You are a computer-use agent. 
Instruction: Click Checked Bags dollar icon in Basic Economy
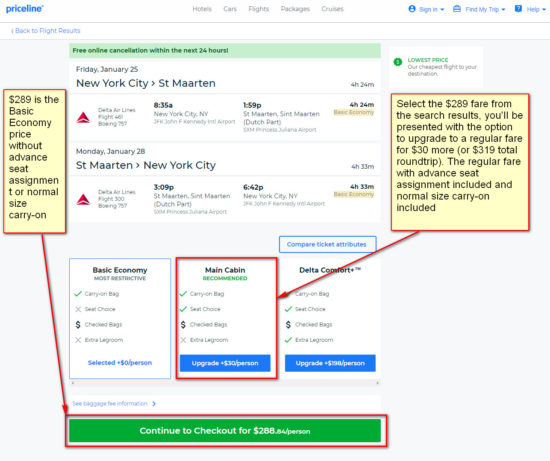[x=78, y=325]
